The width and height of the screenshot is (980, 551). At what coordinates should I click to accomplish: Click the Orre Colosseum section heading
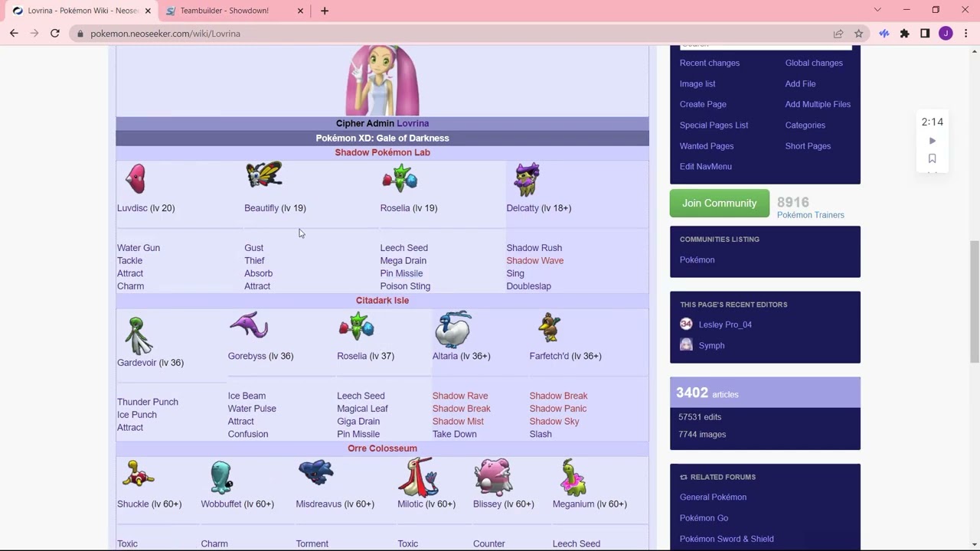[382, 448]
